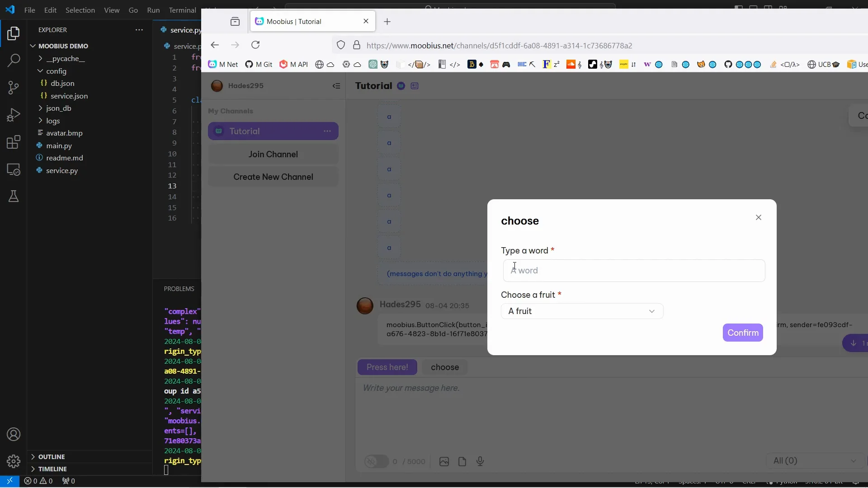The height and width of the screenshot is (488, 868).
Task: Open Source Control view icon
Action: coord(14,88)
